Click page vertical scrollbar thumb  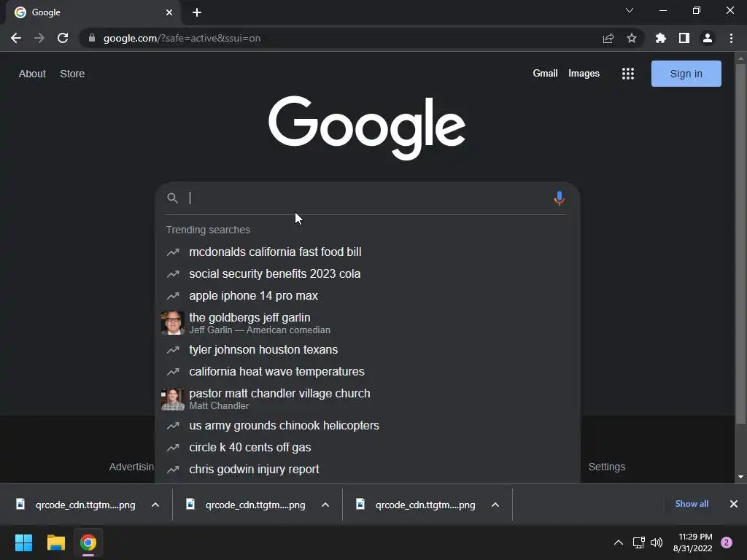(x=740, y=243)
